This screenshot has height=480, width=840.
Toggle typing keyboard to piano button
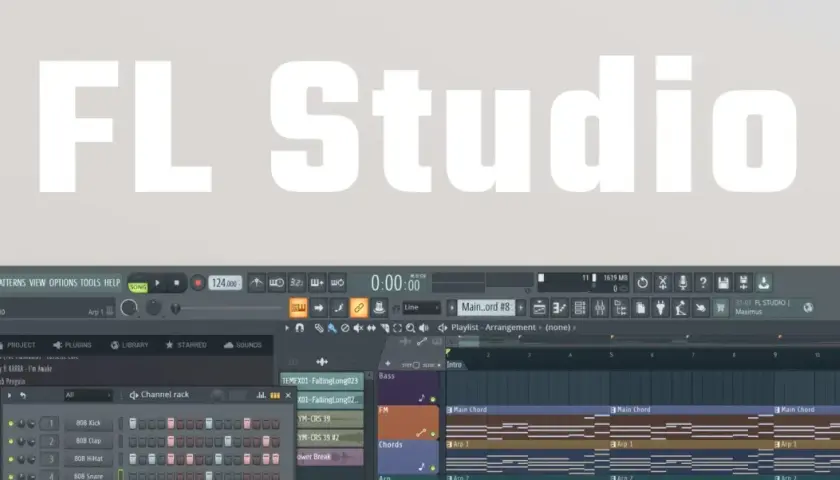298,308
